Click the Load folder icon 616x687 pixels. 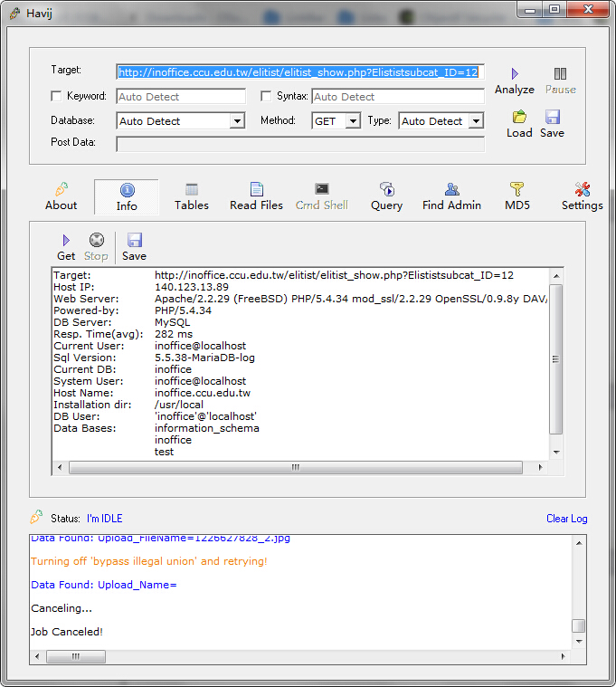click(x=519, y=117)
